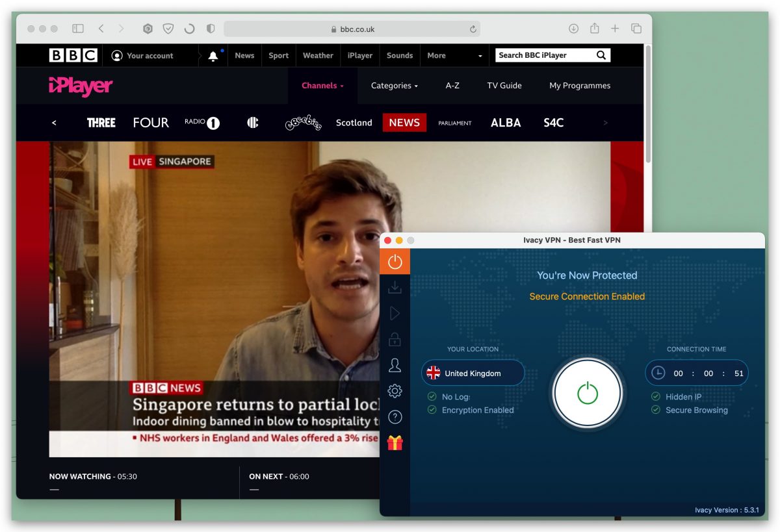Click the browser vertical scrollbar

[647, 104]
